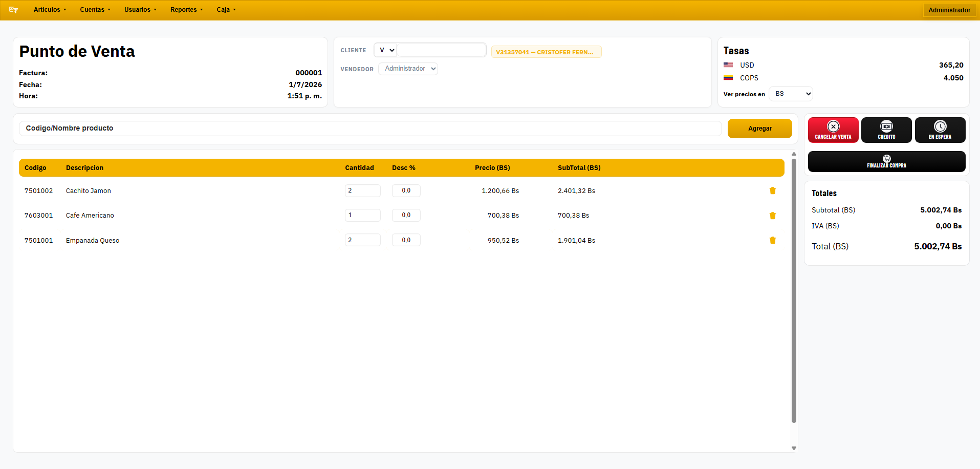Click the scroll down arrow of the items list
The image size is (980, 469).
coord(794,448)
